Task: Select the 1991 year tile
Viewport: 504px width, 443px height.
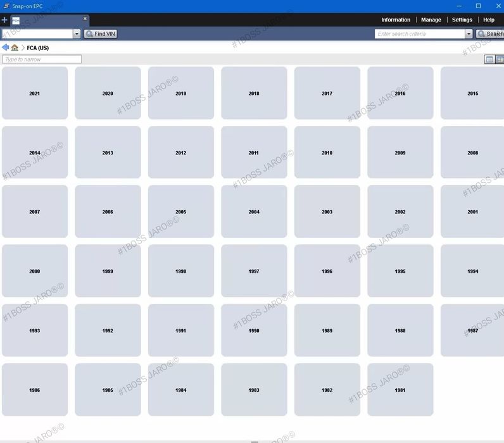Action: [181, 330]
